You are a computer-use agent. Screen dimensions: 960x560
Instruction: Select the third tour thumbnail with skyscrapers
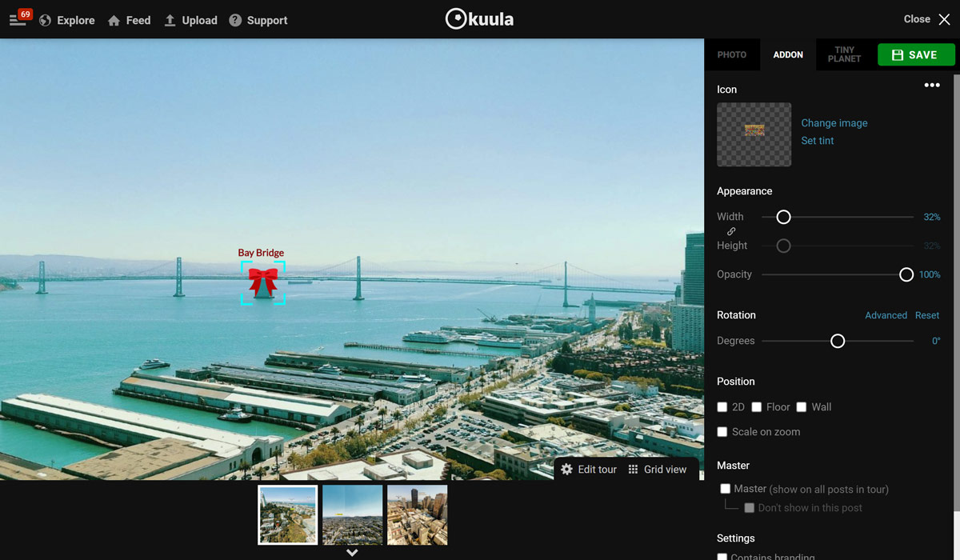pos(417,514)
